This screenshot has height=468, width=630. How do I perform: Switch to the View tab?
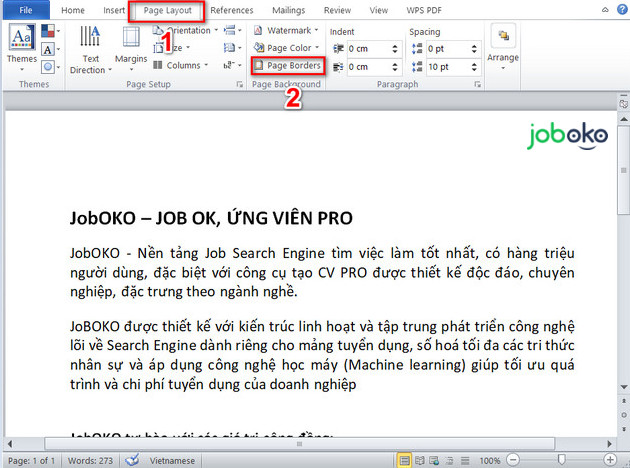click(378, 10)
